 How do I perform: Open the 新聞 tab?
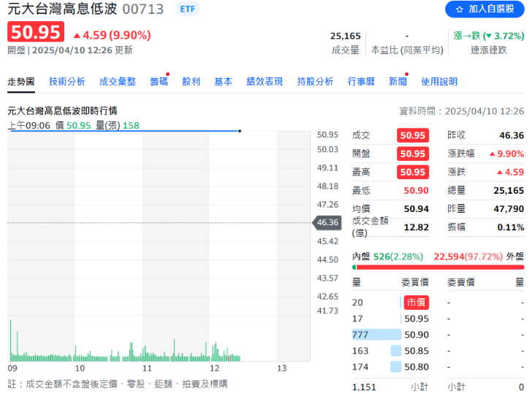click(398, 82)
